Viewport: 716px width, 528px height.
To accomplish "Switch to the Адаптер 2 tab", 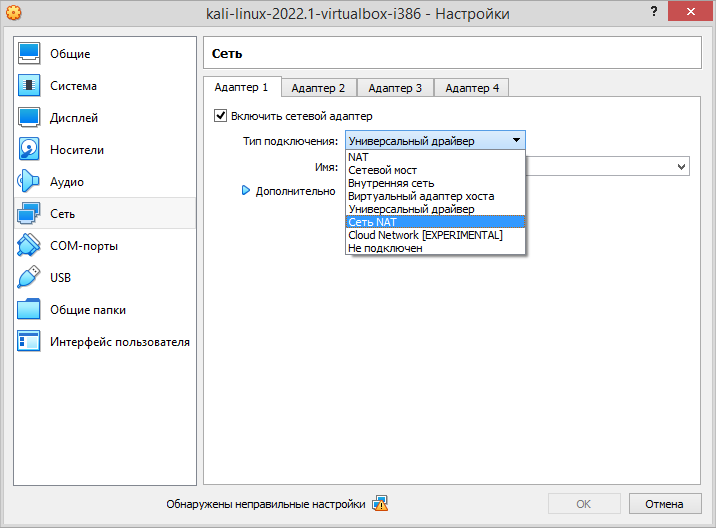I will (318, 88).
